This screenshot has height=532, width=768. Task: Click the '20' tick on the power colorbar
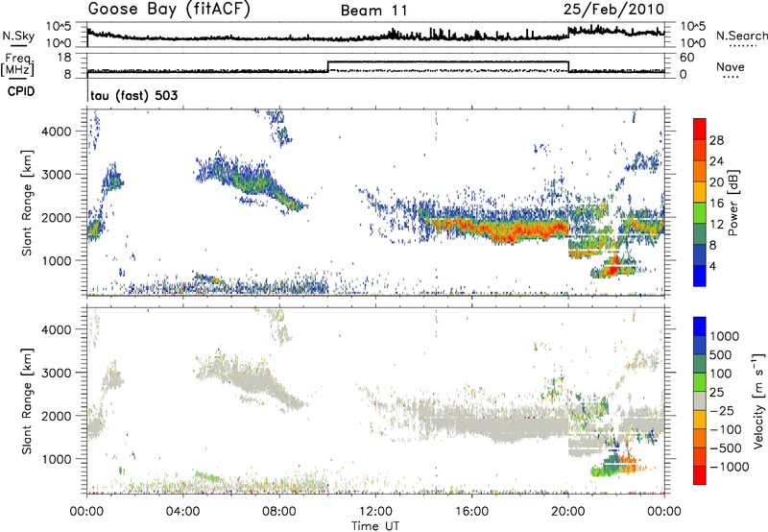click(x=716, y=182)
